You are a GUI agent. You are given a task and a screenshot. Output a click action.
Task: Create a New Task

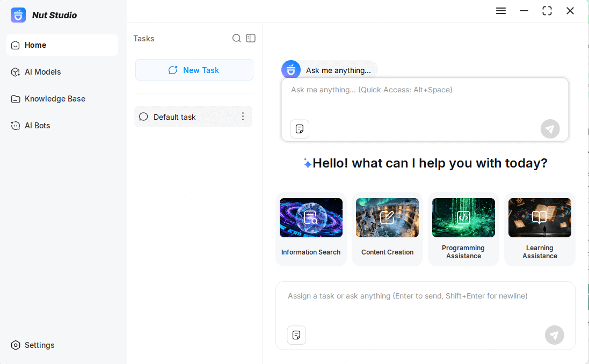pyautogui.click(x=194, y=70)
